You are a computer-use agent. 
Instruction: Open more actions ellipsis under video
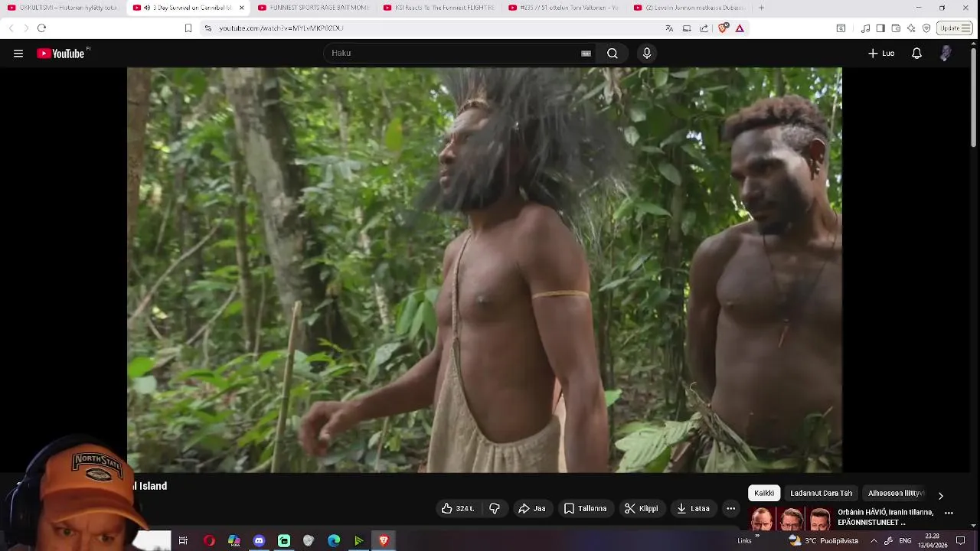click(x=731, y=509)
